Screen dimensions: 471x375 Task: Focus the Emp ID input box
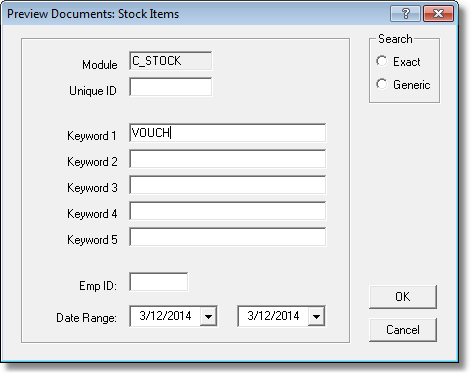[159, 282]
